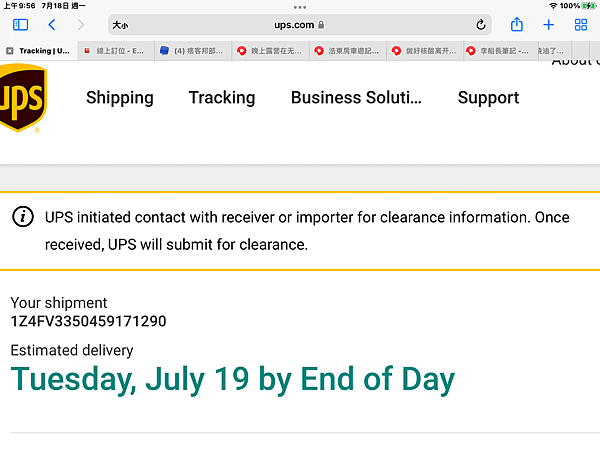Go forward with the forward arrow
Image resolution: width=600 pixels, height=450 pixels.
pyautogui.click(x=81, y=24)
